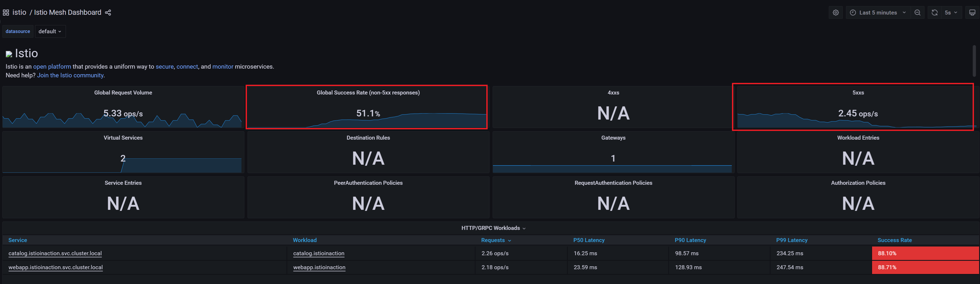
Task: Click the 234.25 ms latency cell
Action: pyautogui.click(x=821, y=254)
